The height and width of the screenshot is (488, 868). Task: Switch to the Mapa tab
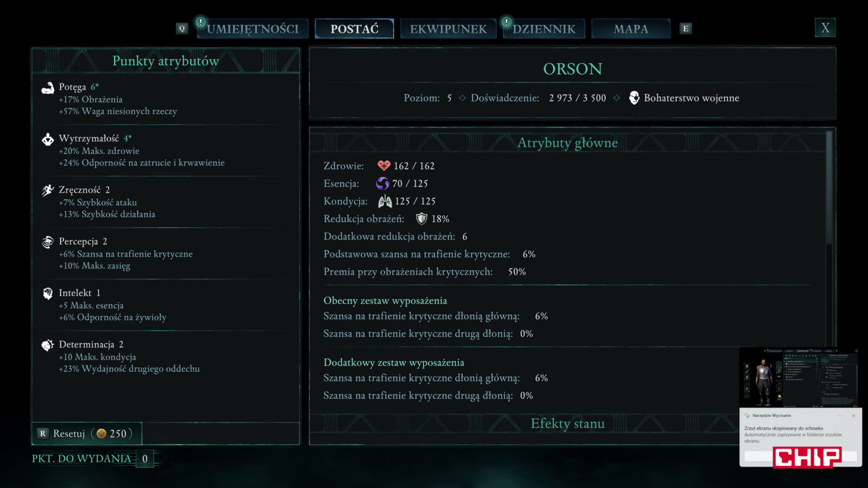[x=631, y=29]
